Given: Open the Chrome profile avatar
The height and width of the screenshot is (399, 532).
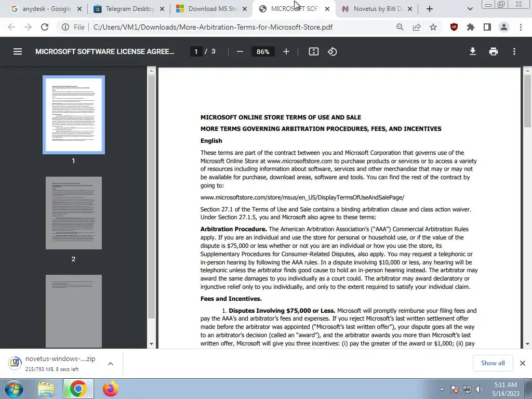Looking at the screenshot, I should 504,27.
